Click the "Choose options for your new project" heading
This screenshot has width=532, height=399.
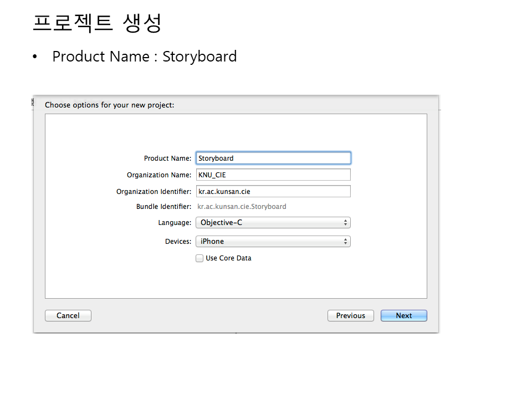pos(109,105)
